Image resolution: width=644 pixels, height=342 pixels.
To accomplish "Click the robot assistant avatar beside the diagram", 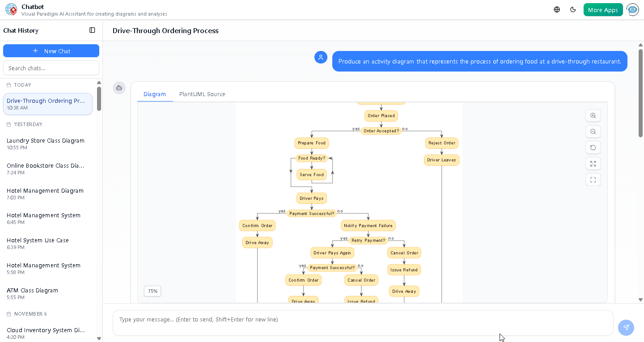I will point(119,88).
